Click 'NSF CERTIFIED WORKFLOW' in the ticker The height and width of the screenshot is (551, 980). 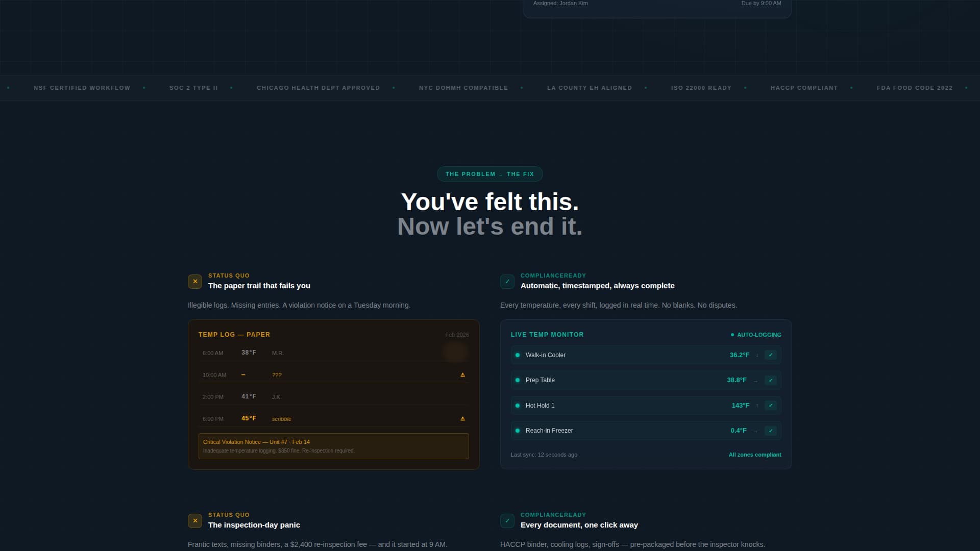(82, 88)
